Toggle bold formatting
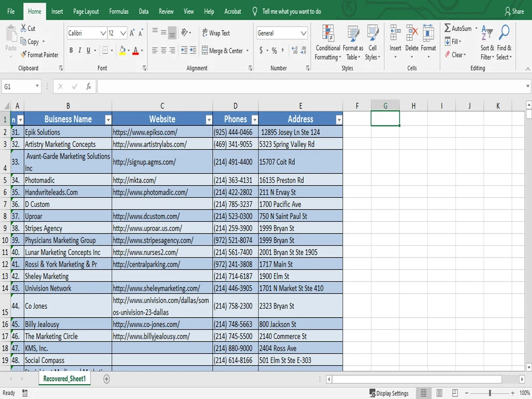 [71, 49]
